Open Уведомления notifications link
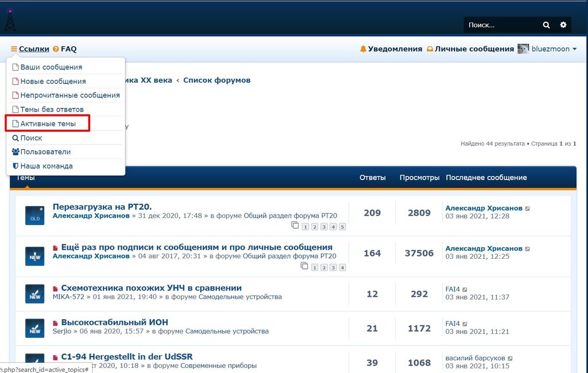The width and height of the screenshot is (588, 373). click(395, 49)
